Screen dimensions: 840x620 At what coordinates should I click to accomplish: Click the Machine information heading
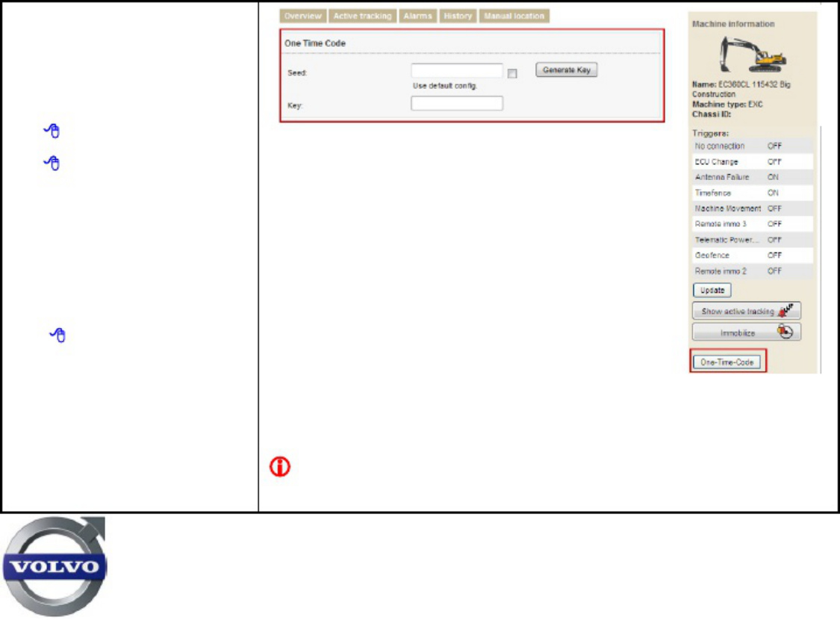pos(733,24)
